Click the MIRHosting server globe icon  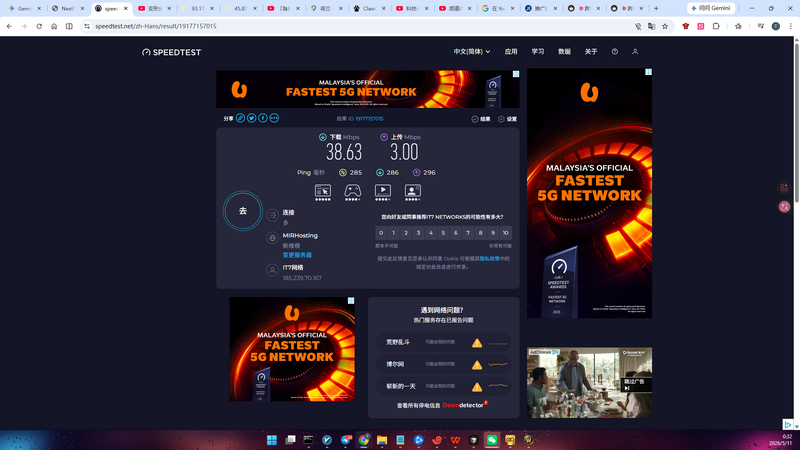pos(272,238)
